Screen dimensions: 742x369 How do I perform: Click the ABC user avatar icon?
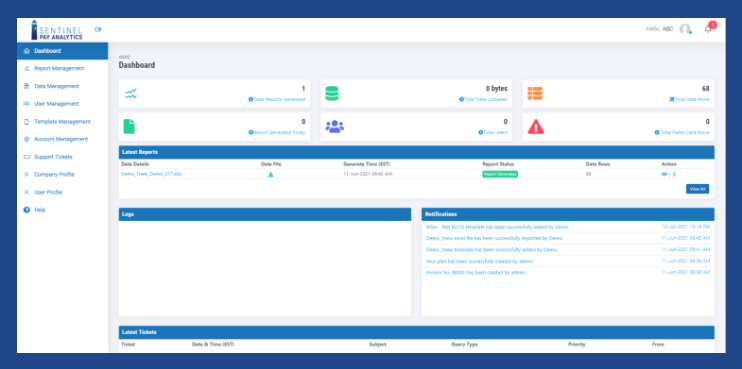pos(685,29)
